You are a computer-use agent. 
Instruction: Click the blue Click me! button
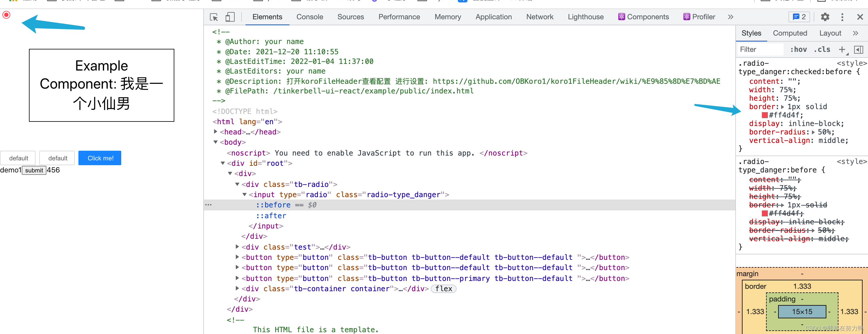point(100,158)
